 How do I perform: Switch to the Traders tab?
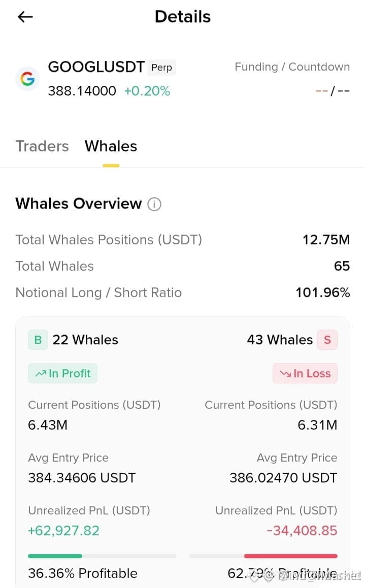(42, 146)
